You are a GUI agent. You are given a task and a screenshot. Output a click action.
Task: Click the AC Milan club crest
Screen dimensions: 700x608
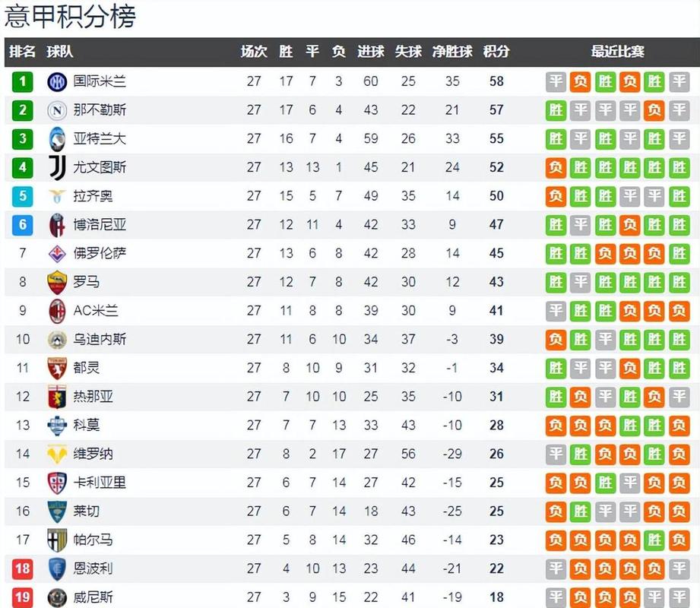[57, 310]
